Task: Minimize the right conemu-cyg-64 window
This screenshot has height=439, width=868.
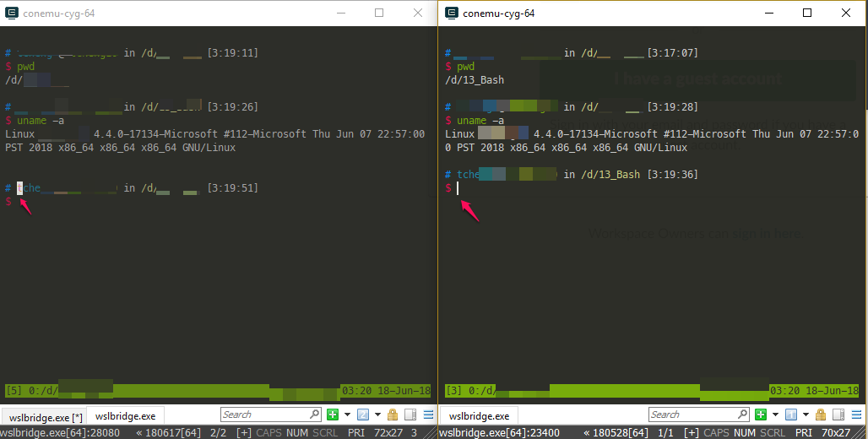Action: [x=769, y=13]
